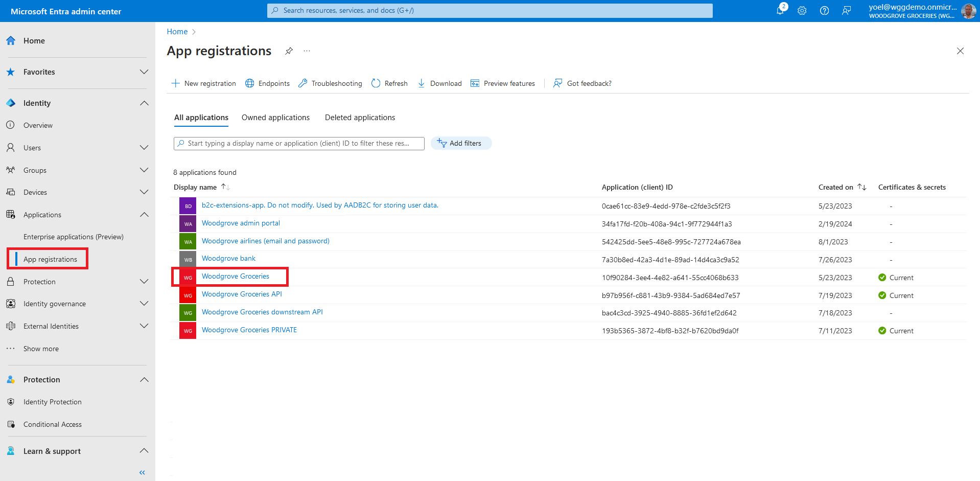Expand the Users menu section
Viewport: 980px width, 481px height.
pyautogui.click(x=144, y=148)
